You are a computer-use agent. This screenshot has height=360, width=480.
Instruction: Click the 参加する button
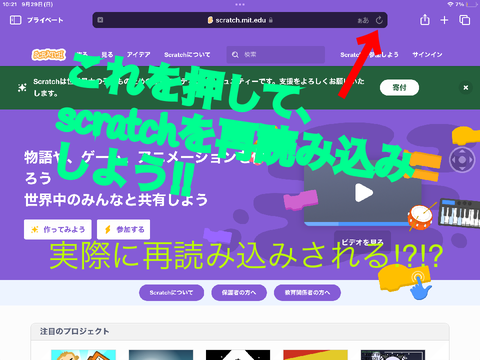click(x=123, y=229)
